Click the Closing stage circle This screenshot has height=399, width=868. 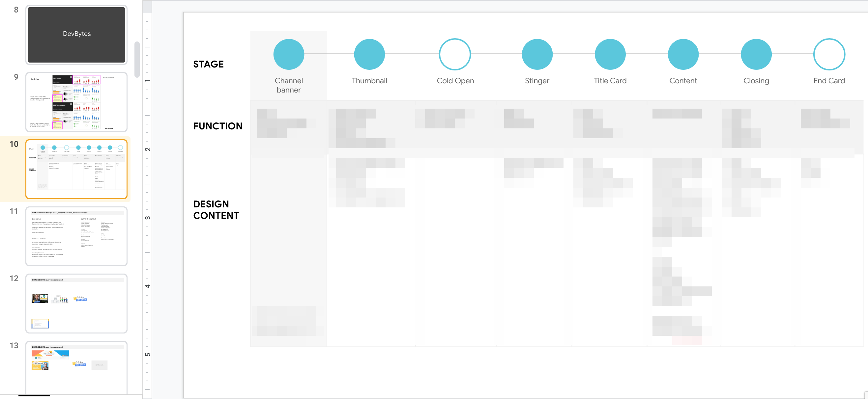pyautogui.click(x=756, y=54)
